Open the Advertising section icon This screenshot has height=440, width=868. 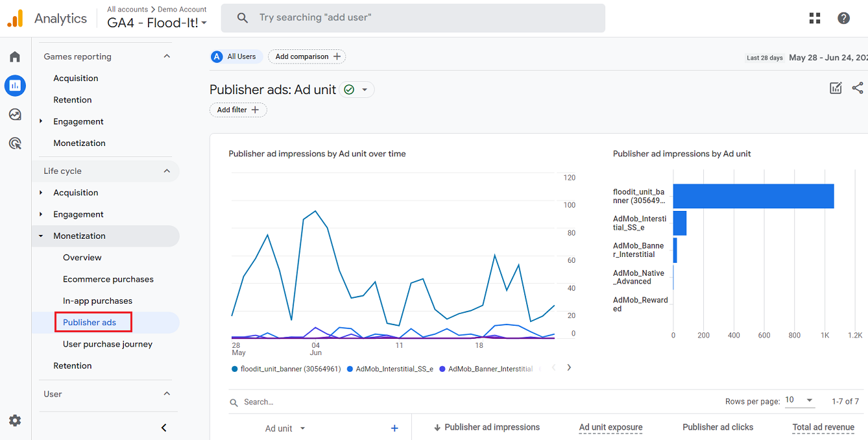coord(14,143)
